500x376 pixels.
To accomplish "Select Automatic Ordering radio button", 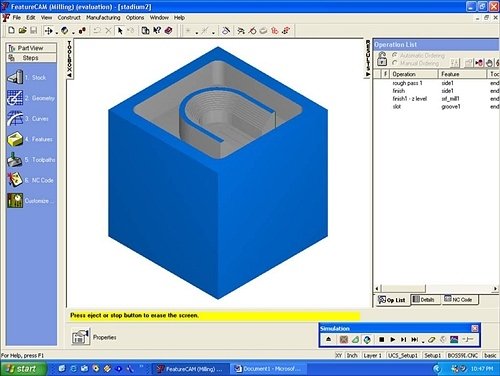I will pos(395,55).
